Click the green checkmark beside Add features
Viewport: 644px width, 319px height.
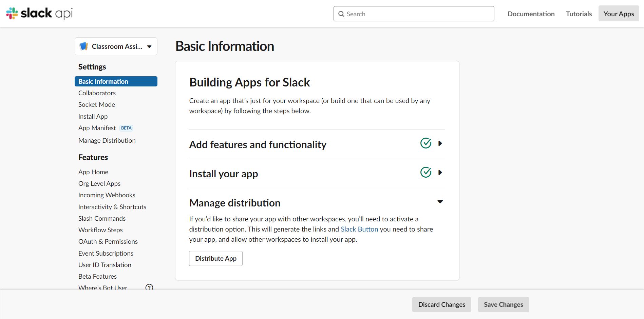426,143
